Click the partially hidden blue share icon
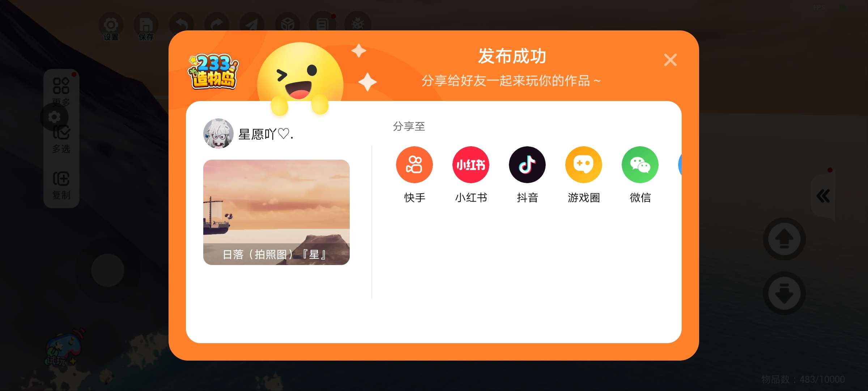This screenshot has width=868, height=391. (x=680, y=165)
